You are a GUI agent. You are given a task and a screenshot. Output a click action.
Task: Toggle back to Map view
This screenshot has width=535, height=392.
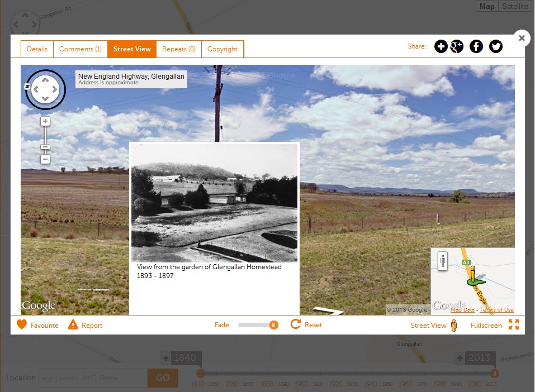pyautogui.click(x=486, y=6)
